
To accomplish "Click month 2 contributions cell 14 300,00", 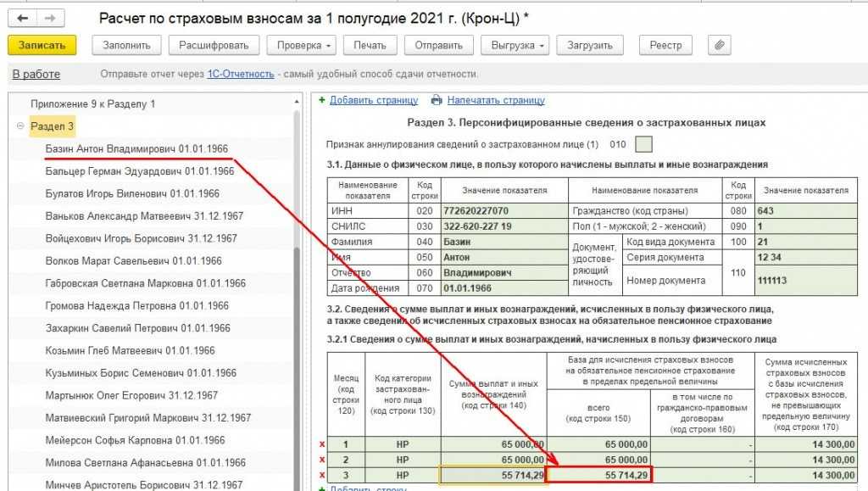I will click(x=806, y=460).
